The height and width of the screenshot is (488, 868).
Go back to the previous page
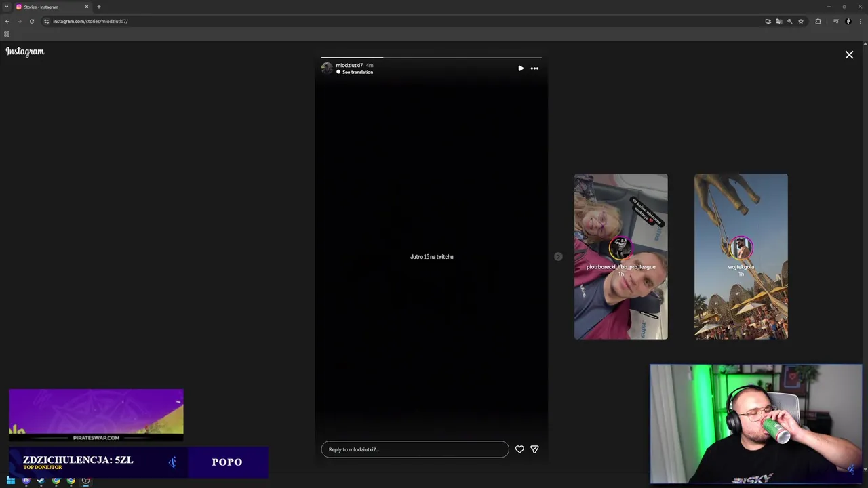point(7,21)
